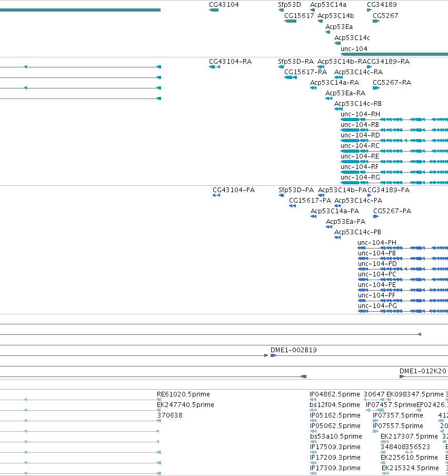
Task: Click the CG43104-PA protein label
Action: 233,190
